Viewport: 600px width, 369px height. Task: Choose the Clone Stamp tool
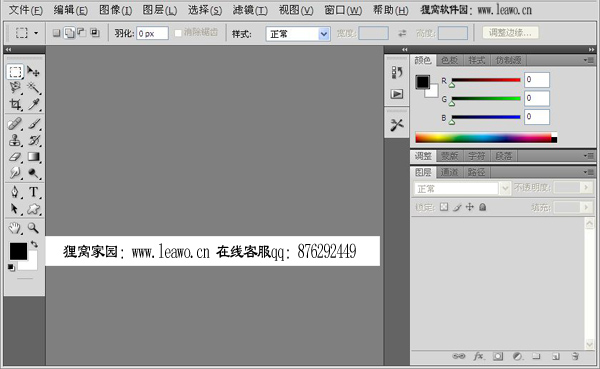pos(15,140)
